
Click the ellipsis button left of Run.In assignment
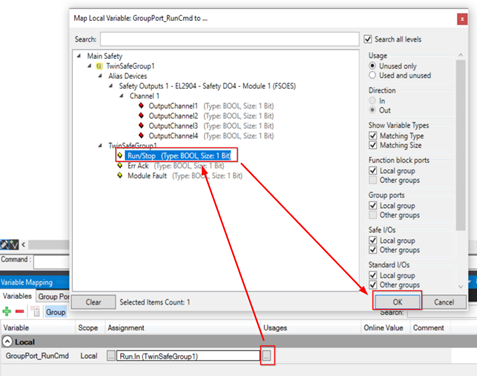point(111,356)
